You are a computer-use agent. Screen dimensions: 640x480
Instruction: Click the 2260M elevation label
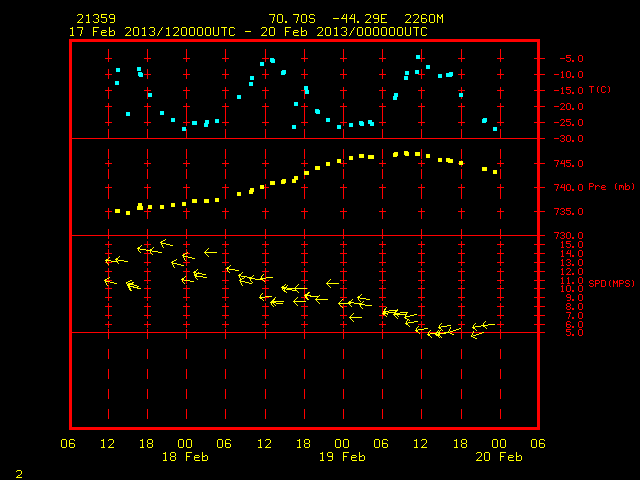424,19
